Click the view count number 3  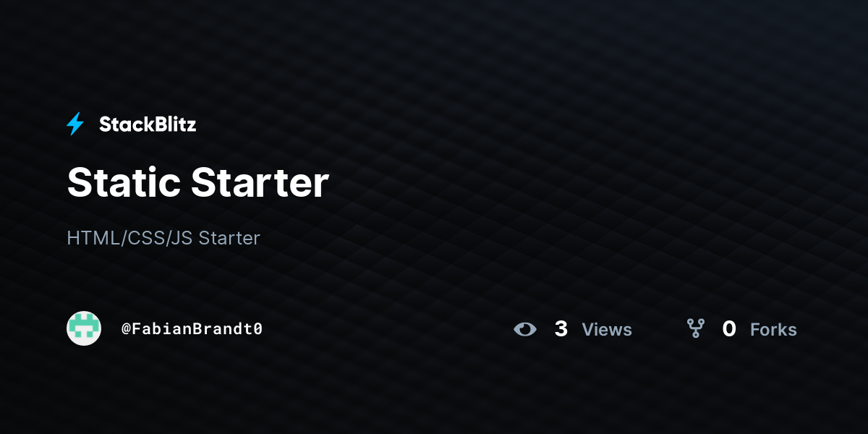coord(561,329)
